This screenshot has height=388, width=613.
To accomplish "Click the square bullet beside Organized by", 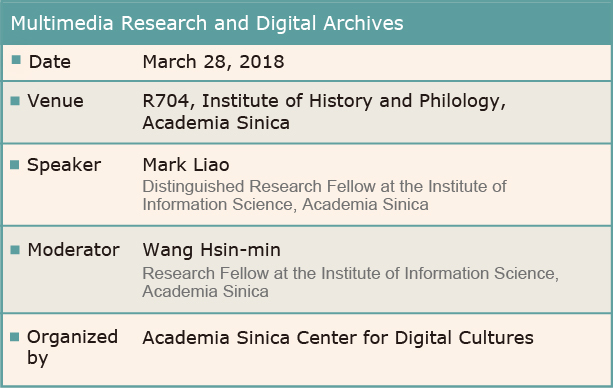I will [x=14, y=337].
